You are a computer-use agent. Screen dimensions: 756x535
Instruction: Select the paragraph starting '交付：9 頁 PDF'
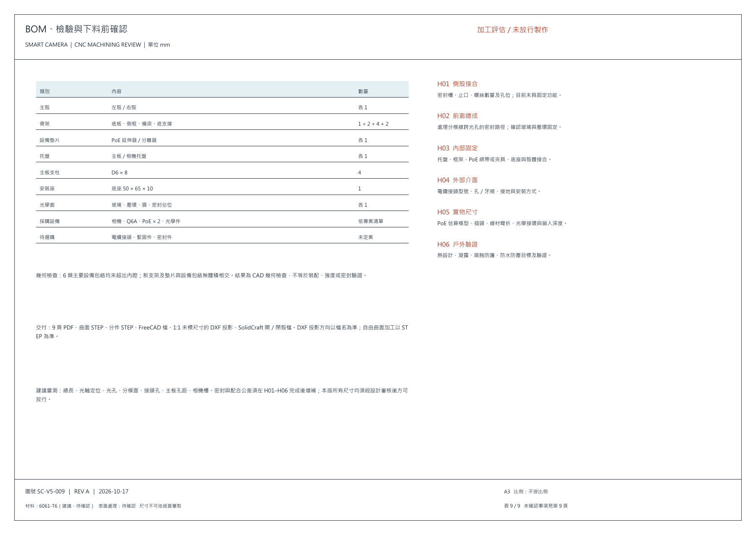(222, 332)
